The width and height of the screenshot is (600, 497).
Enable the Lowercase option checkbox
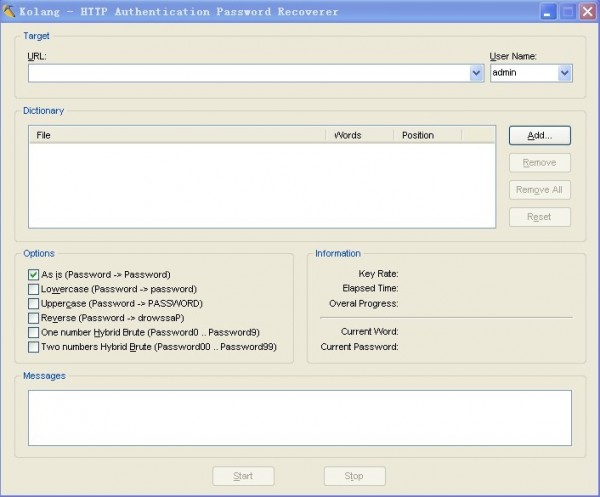(34, 289)
